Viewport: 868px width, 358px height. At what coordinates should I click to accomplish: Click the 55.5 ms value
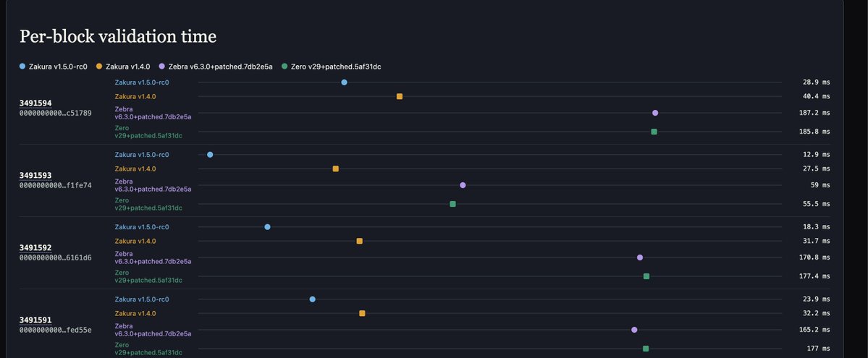(817, 204)
